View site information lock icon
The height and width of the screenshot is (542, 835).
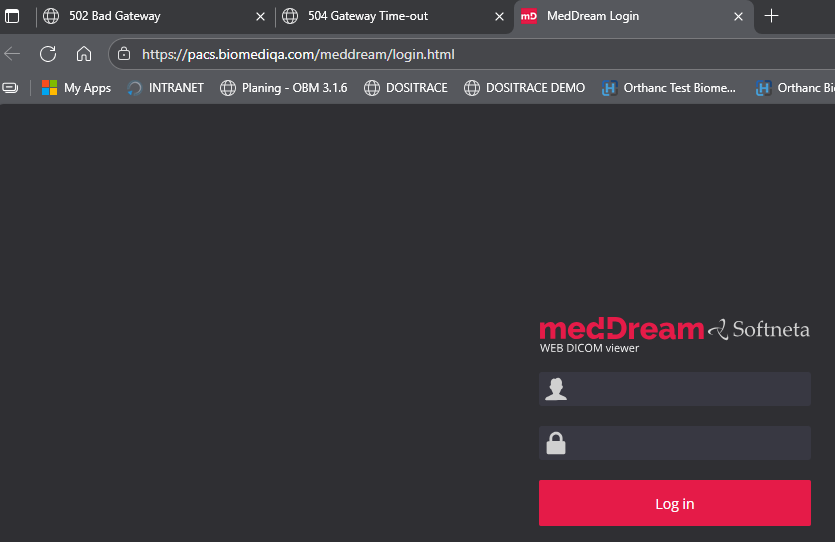point(123,54)
